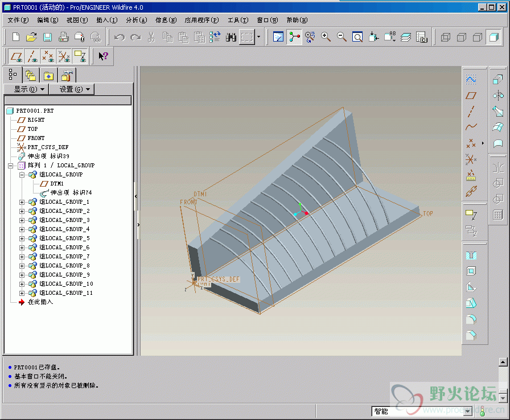Viewport: 510px width, 420px height.
Task: Toggle datum axes display
Action: pyautogui.click(x=32, y=56)
